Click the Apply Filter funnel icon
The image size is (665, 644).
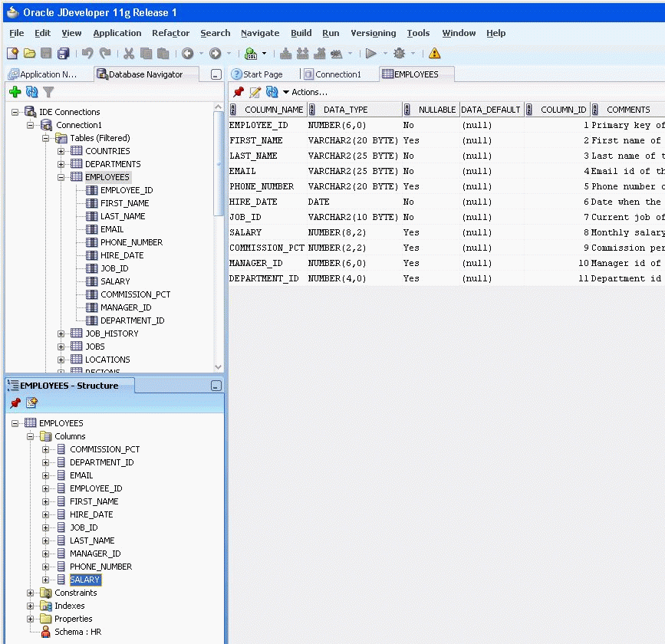click(48, 92)
